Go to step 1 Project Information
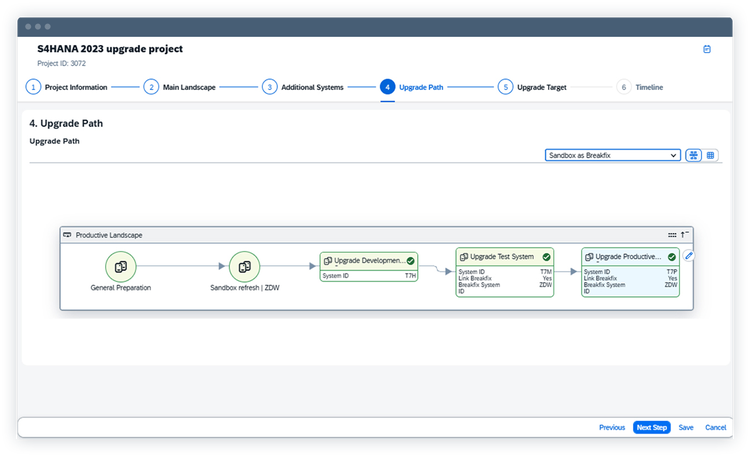Viewport: 750px width, 456px height. [x=66, y=87]
